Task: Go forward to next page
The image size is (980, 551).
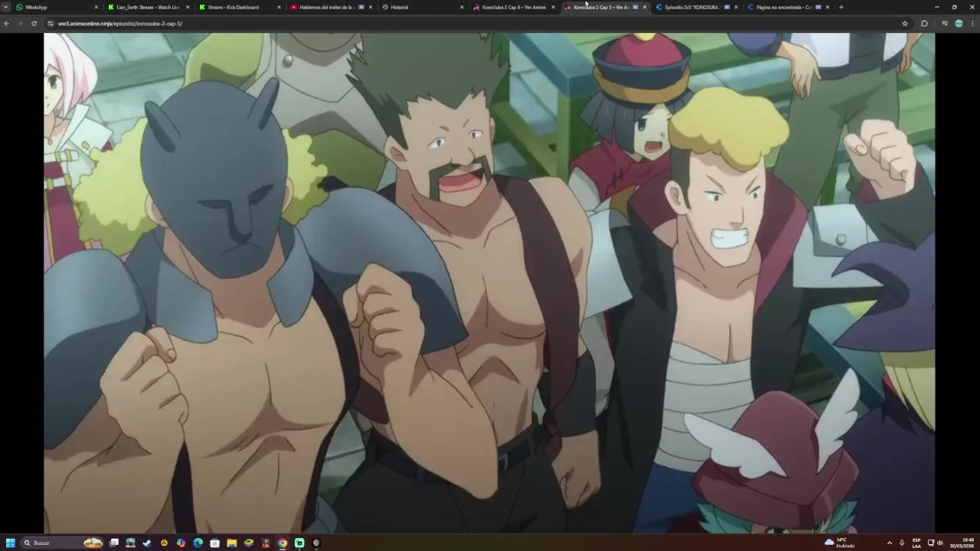Action: coord(20,24)
